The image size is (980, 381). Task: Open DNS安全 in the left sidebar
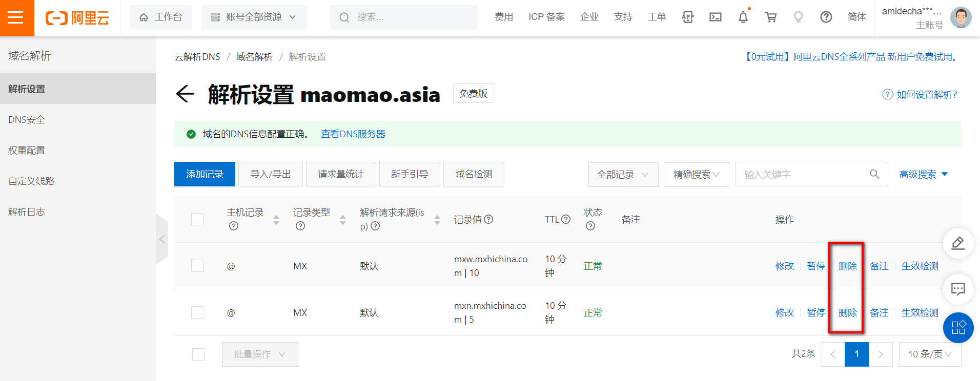[27, 120]
